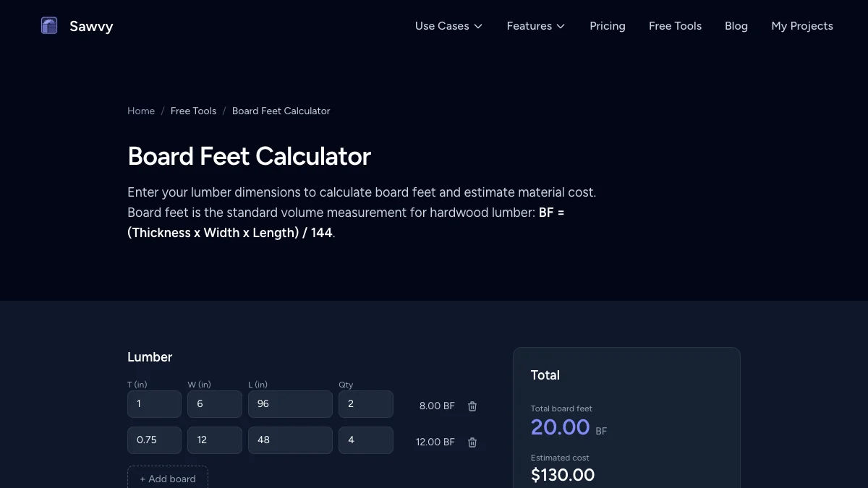The height and width of the screenshot is (488, 868).
Task: Click Free Tools in the breadcrumb trail
Action: point(193,111)
